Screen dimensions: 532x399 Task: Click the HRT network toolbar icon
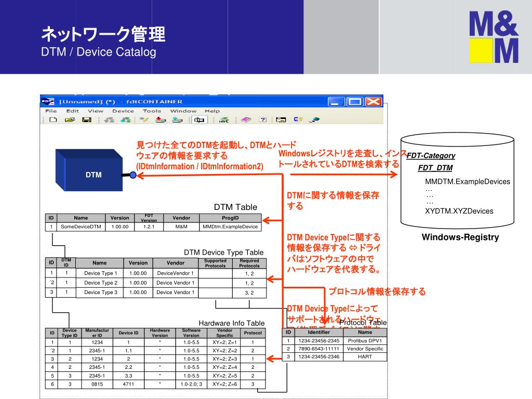click(224, 120)
